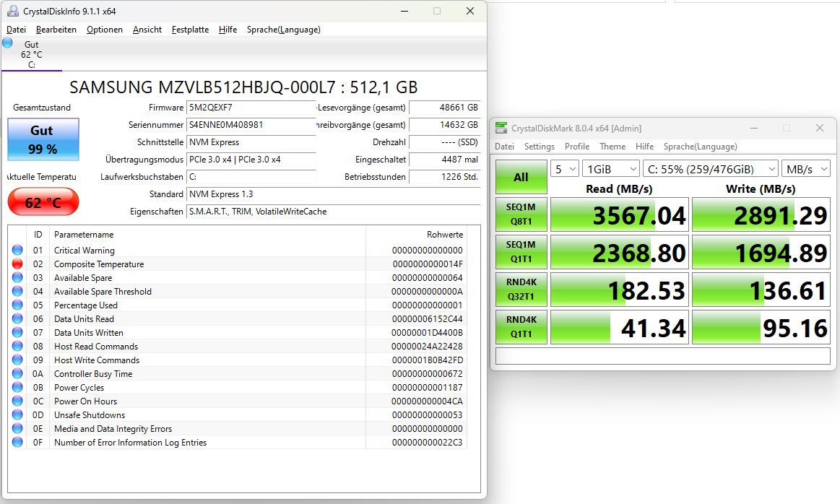
Task: Click the green All benchmark button
Action: point(521,177)
